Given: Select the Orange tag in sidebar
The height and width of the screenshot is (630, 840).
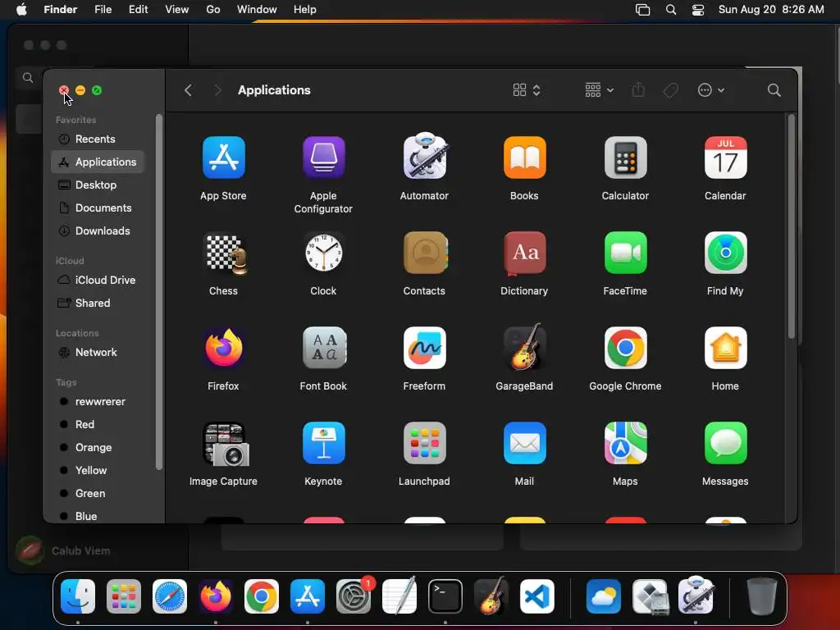Looking at the screenshot, I should (x=98, y=448).
